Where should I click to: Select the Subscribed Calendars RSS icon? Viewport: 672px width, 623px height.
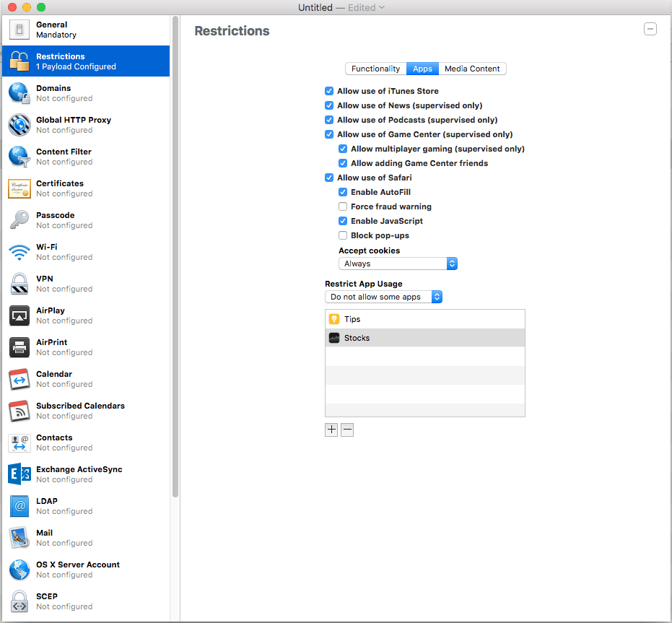point(19,411)
